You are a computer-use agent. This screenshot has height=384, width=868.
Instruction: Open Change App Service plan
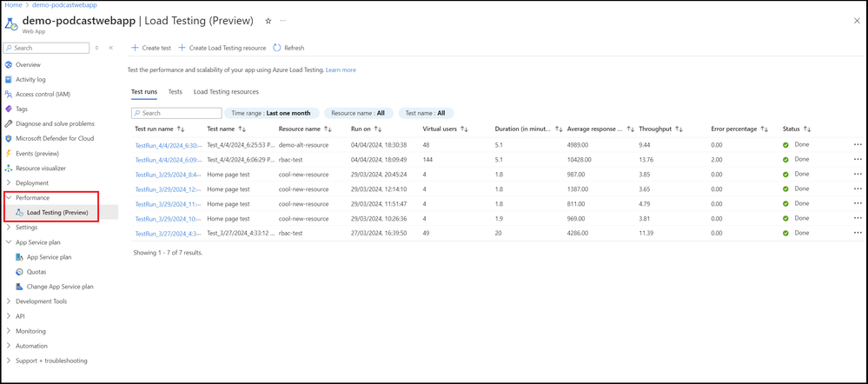tap(60, 287)
